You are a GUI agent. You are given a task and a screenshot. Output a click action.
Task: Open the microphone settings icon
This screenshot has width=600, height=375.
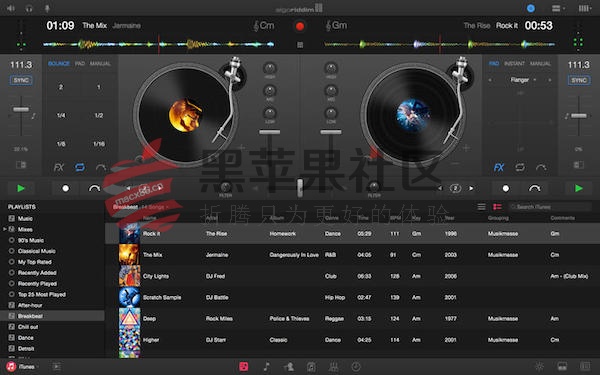(x=47, y=8)
